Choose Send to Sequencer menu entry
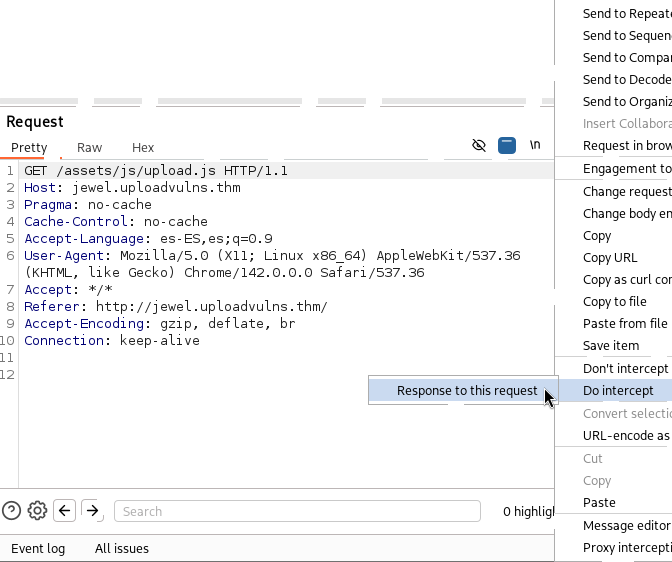 pyautogui.click(x=613, y=36)
